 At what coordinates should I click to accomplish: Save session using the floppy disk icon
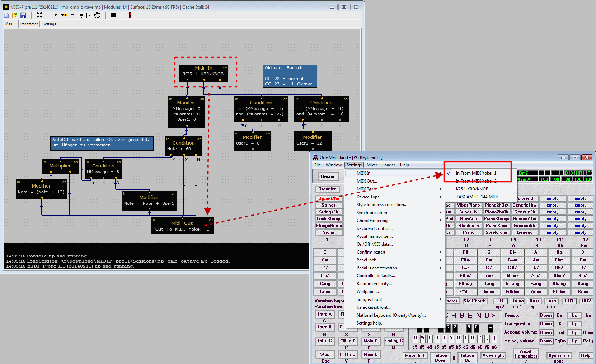[x=23, y=15]
